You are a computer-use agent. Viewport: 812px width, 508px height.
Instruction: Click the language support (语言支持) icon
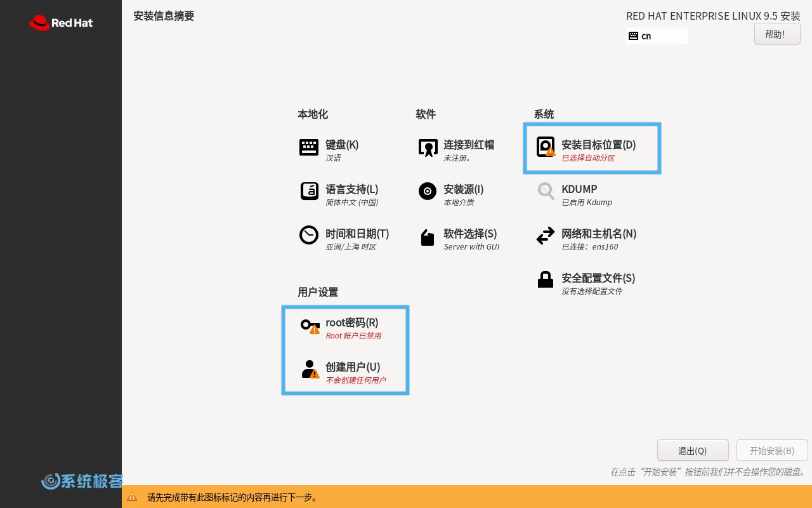(x=309, y=191)
